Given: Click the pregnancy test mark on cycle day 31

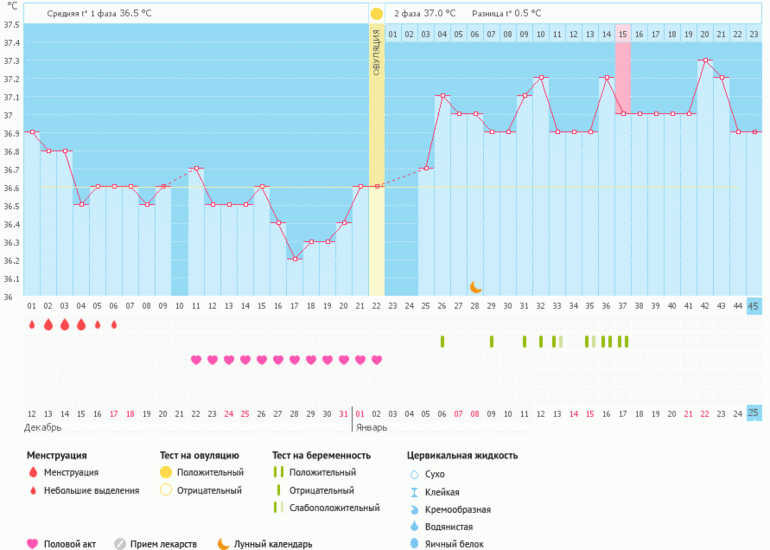Looking at the screenshot, I should coord(524,341).
